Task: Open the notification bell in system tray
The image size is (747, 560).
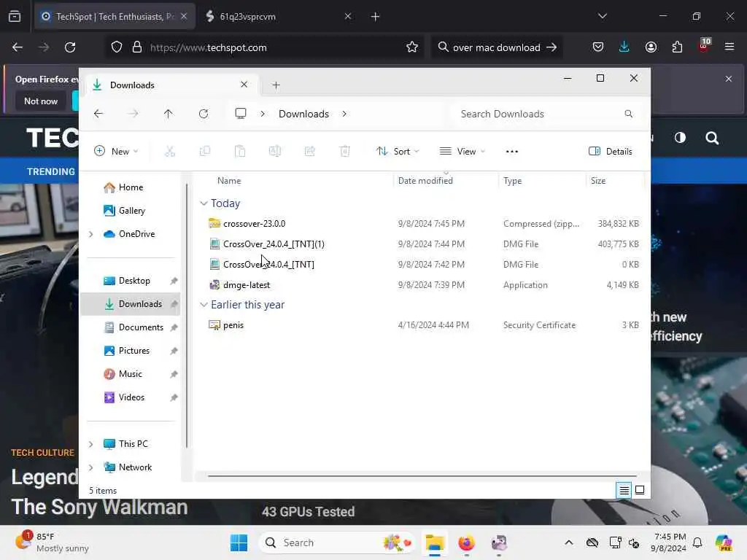Action: (x=697, y=542)
